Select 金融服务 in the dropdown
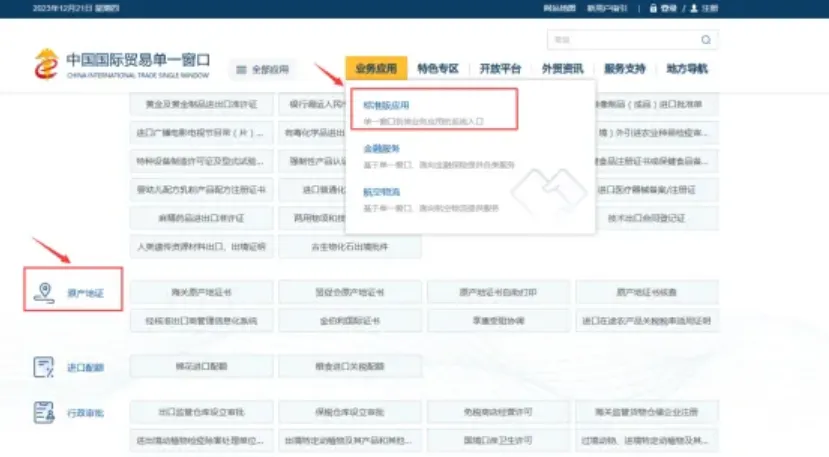Image resolution: width=829 pixels, height=457 pixels. point(381,149)
